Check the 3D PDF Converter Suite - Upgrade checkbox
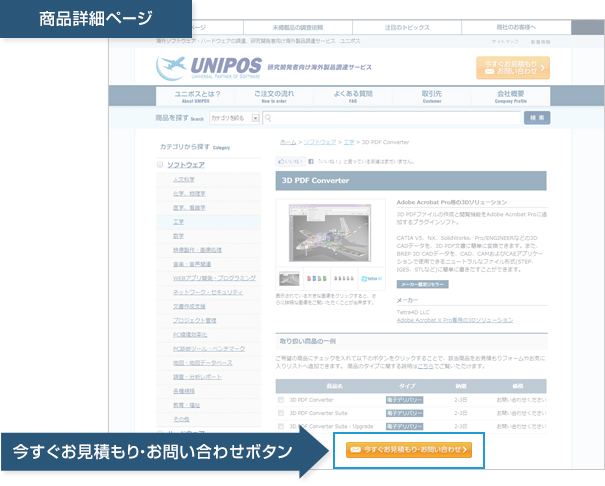Screen dimensions: 605x486 (281, 426)
